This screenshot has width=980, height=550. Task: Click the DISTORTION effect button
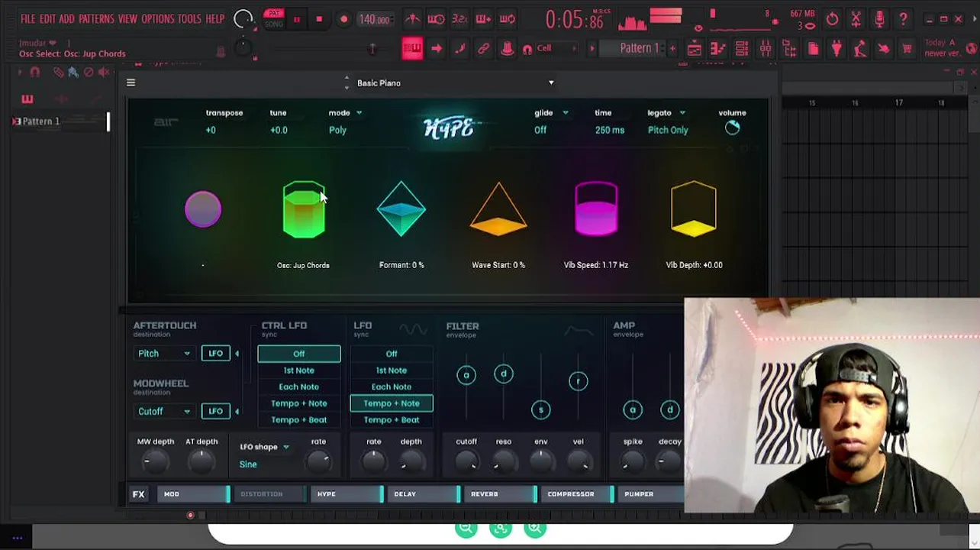(269, 494)
